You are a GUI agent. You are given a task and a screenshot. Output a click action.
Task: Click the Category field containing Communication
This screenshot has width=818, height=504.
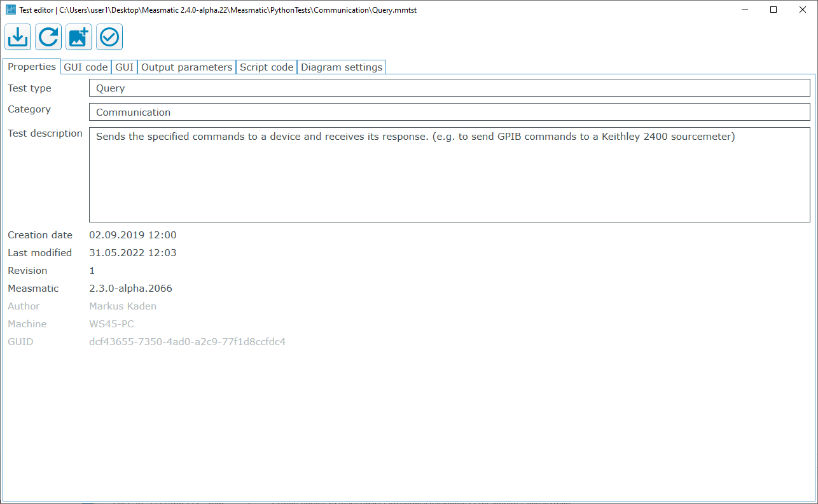click(x=450, y=112)
